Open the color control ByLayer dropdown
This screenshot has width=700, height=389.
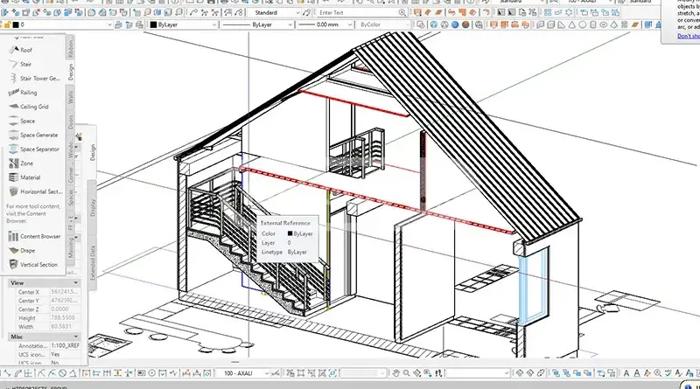[x=214, y=25]
